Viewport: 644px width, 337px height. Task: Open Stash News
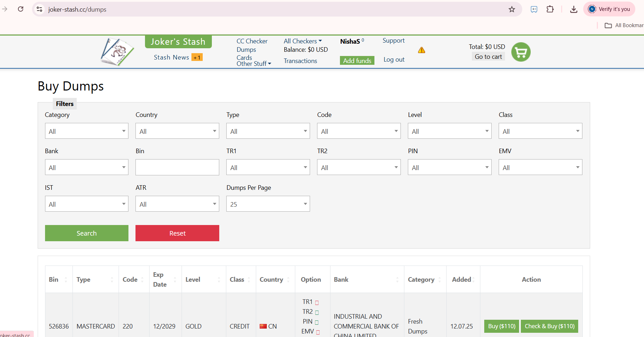tap(171, 57)
